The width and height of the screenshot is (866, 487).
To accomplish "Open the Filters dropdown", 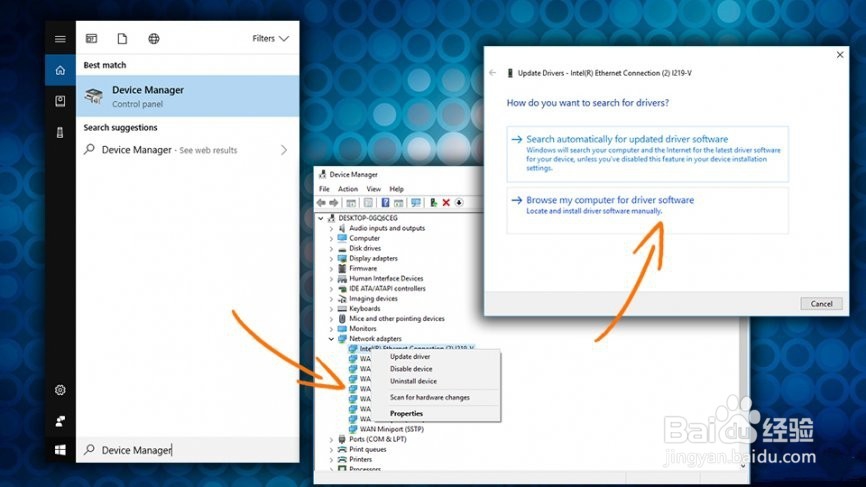I will (x=270, y=39).
